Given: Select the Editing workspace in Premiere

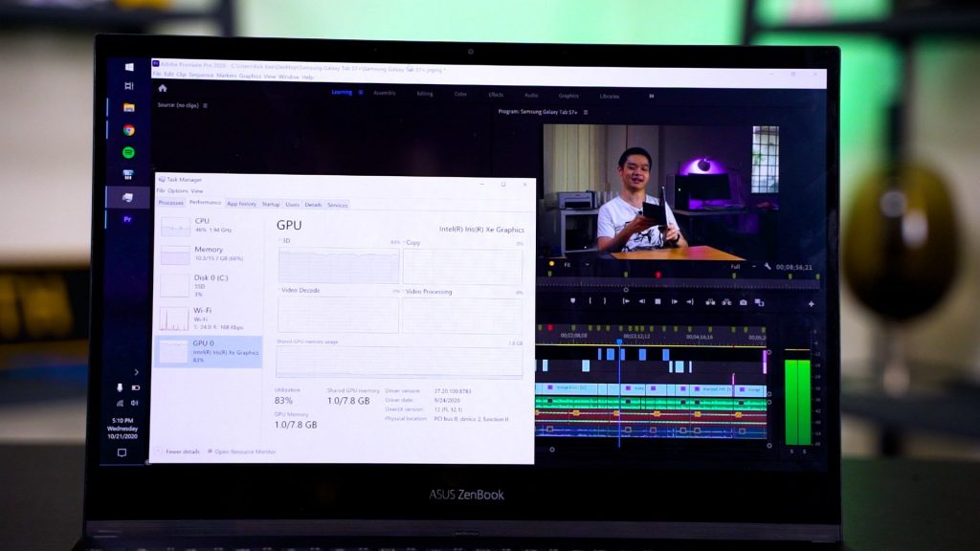Looking at the screenshot, I should 424,94.
